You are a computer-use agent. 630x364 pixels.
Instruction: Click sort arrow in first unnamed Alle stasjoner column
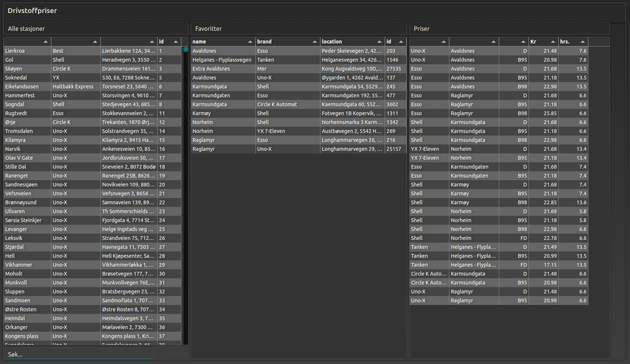coord(45,42)
